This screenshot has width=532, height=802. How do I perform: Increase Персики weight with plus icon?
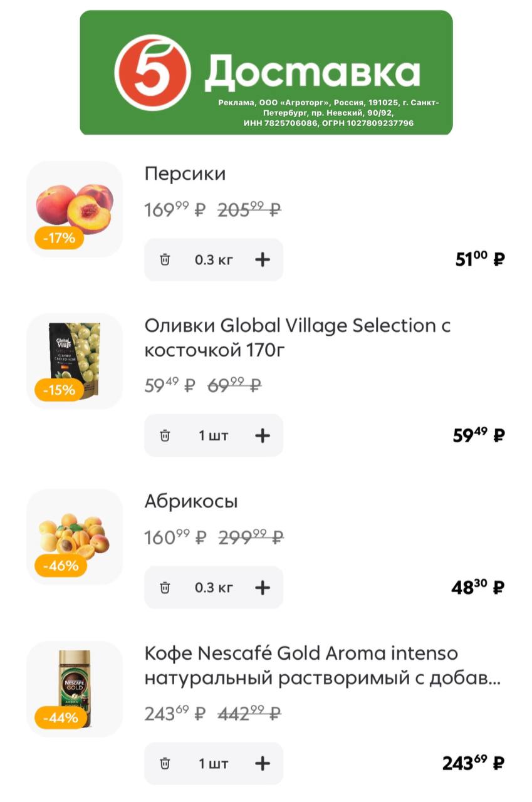tap(263, 259)
